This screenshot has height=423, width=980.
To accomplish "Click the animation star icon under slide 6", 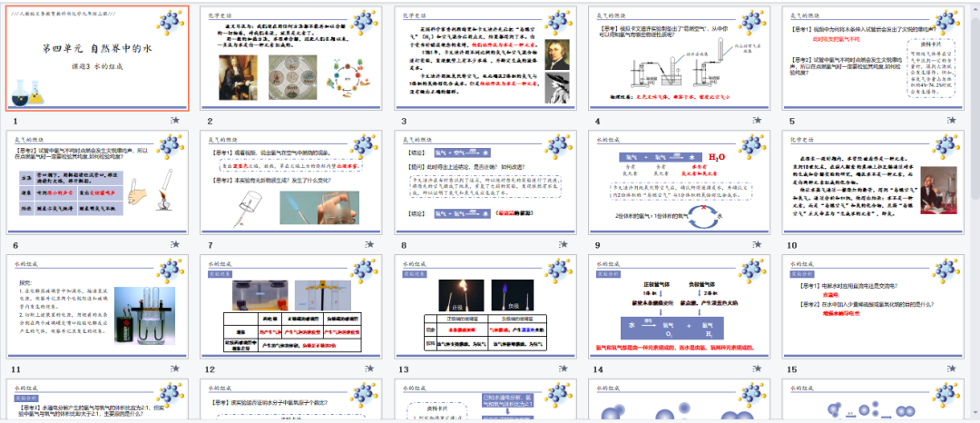I will tap(176, 245).
